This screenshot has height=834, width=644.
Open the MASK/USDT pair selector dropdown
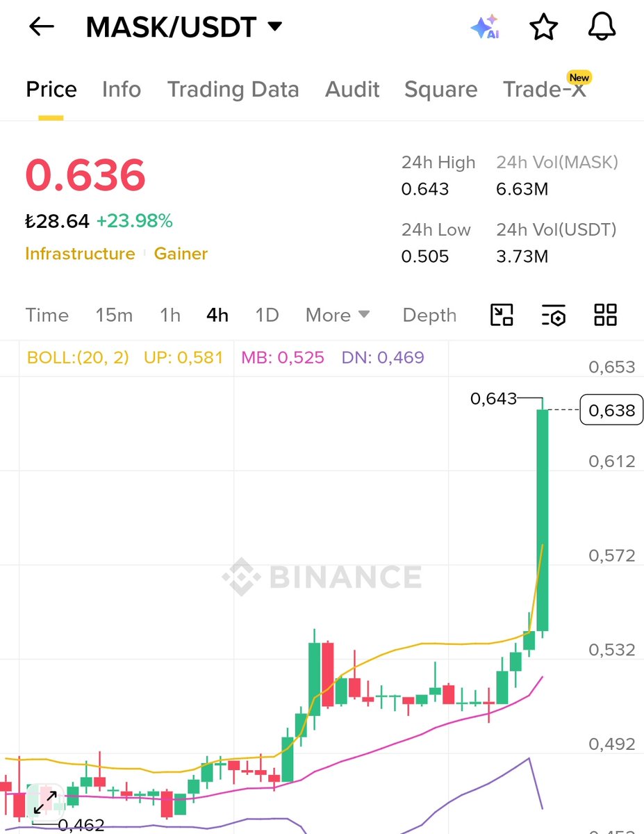click(x=184, y=27)
